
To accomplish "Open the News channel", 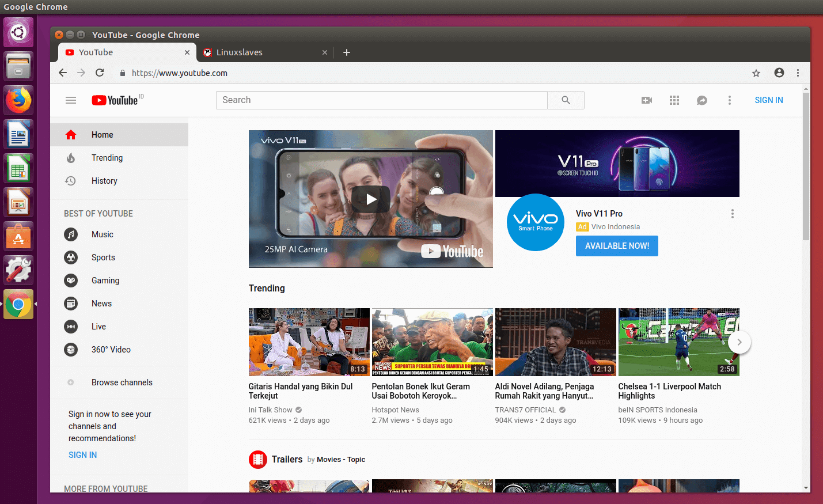I will [119, 304].
